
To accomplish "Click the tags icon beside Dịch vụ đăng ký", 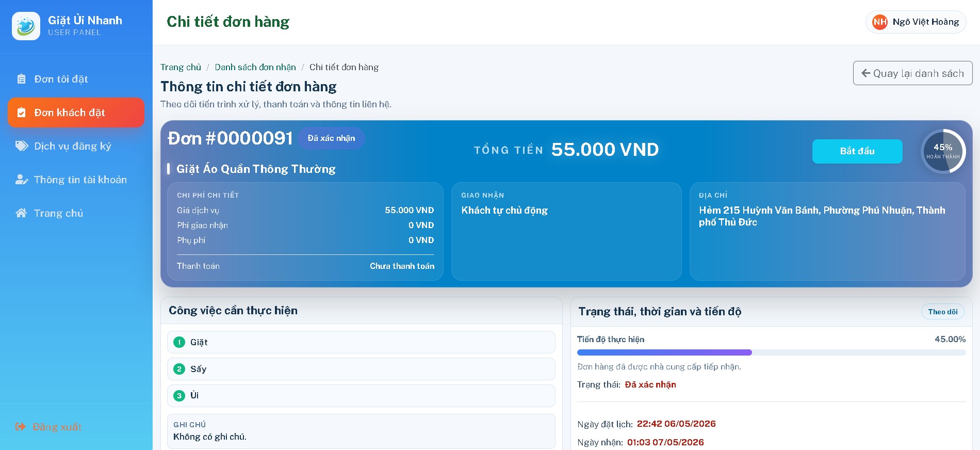I will tap(22, 146).
